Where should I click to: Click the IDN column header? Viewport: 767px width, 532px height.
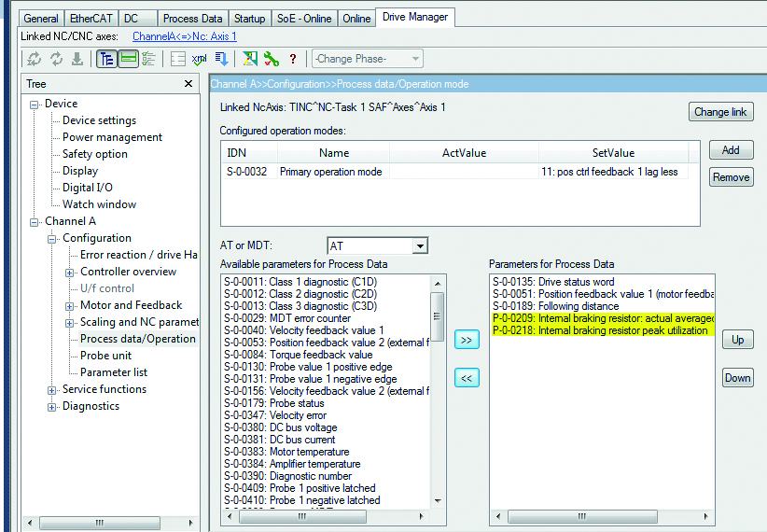249,153
